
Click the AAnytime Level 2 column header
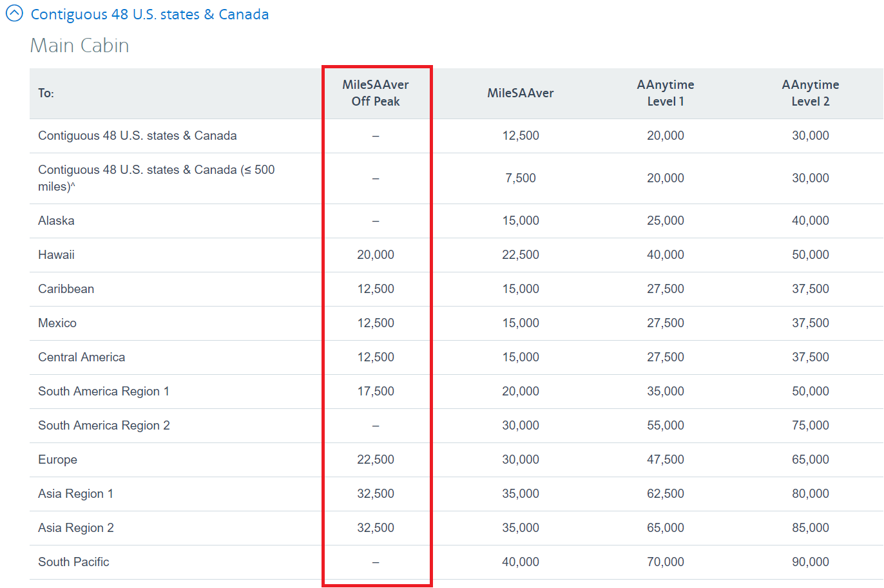pyautogui.click(x=811, y=93)
